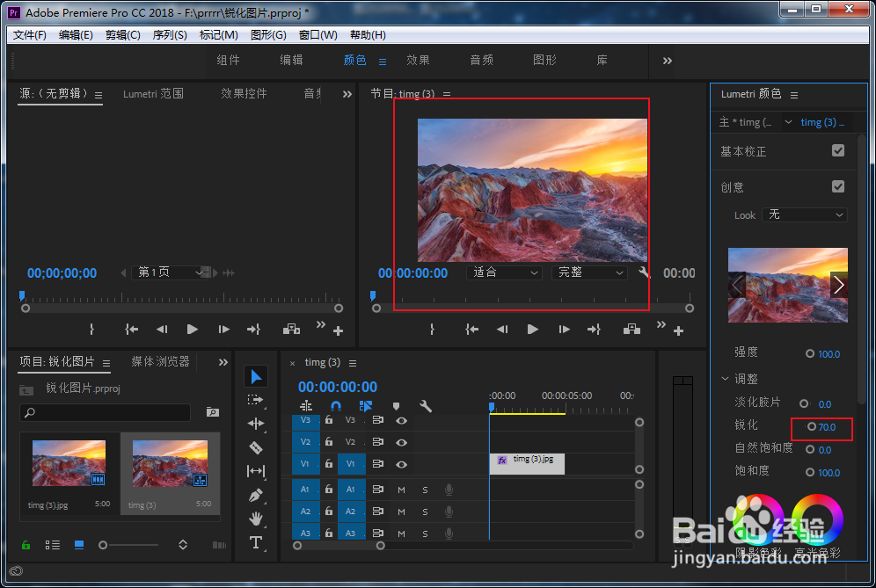Viewport: 876px width, 588px height.
Task: Open 文件(F) menu
Action: [30, 34]
